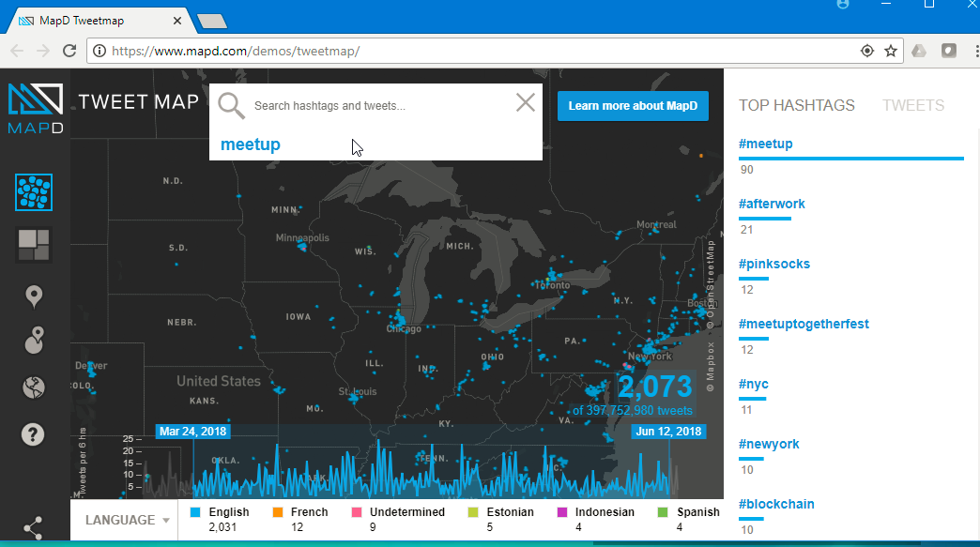This screenshot has width=980, height=547.
Task: Click the #blockchain hashtag
Action: click(776, 504)
